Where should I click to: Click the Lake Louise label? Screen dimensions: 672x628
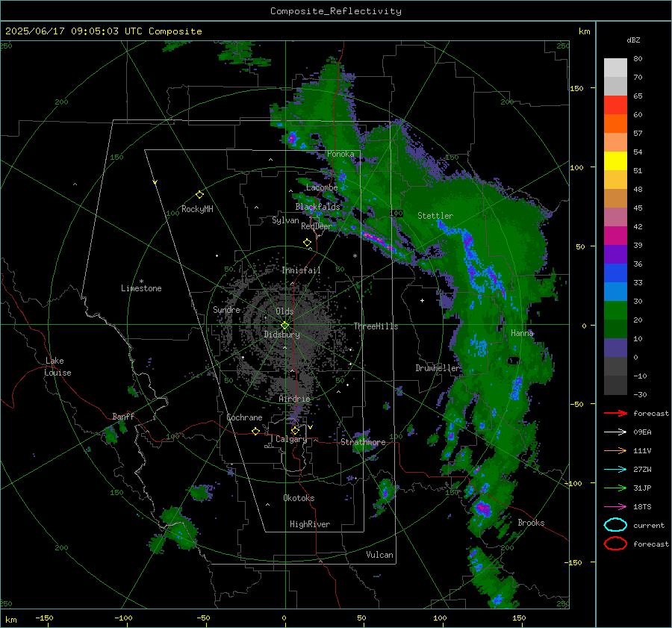tap(57, 367)
